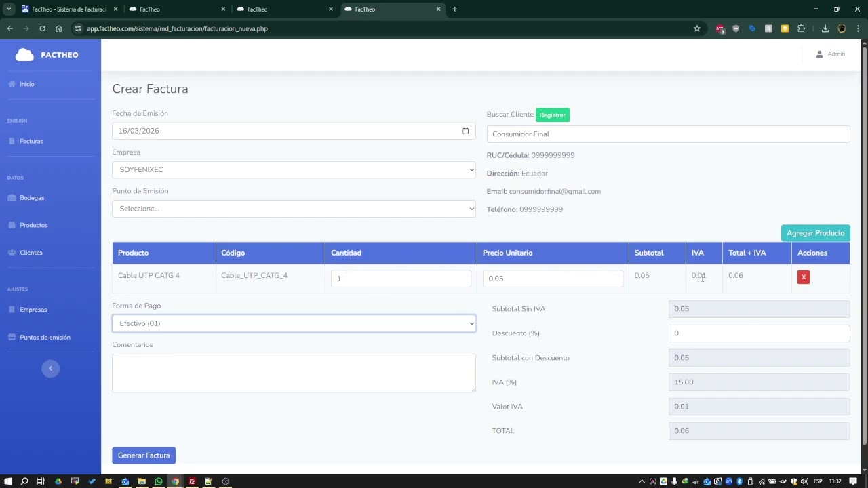Open the Admin user menu
Viewport: 868px width, 488px height.
tap(830, 54)
